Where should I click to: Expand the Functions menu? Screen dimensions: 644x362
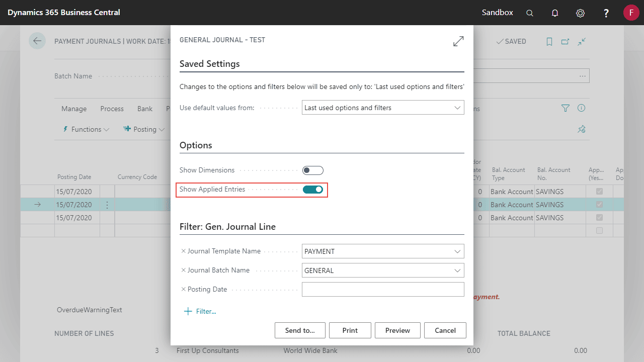pyautogui.click(x=86, y=129)
